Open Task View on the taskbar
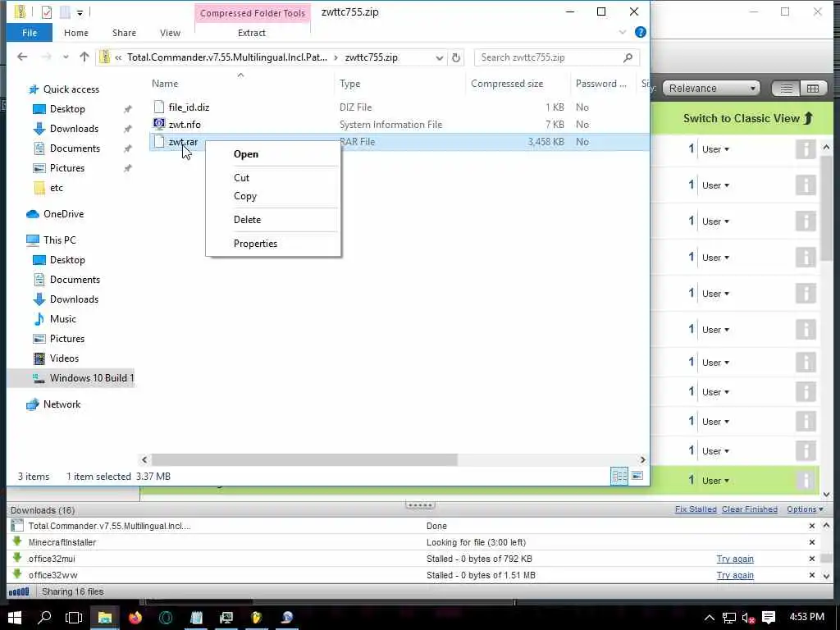 tap(74, 618)
